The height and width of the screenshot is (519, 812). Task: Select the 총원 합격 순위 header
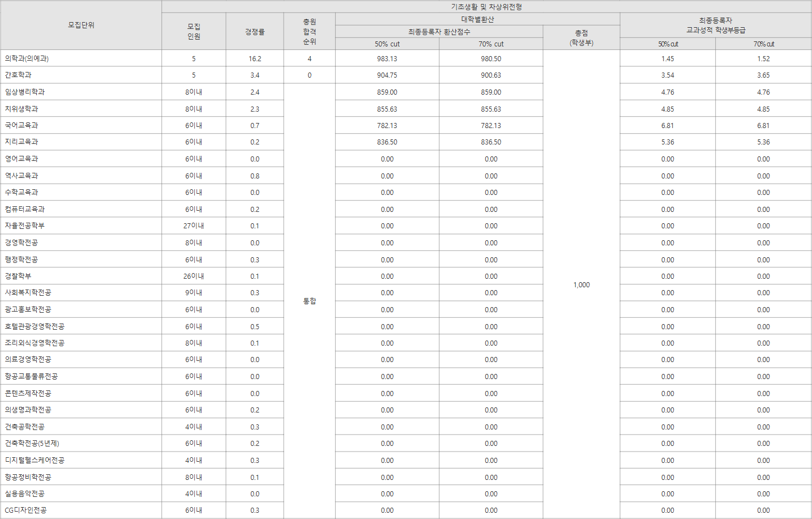pyautogui.click(x=309, y=32)
